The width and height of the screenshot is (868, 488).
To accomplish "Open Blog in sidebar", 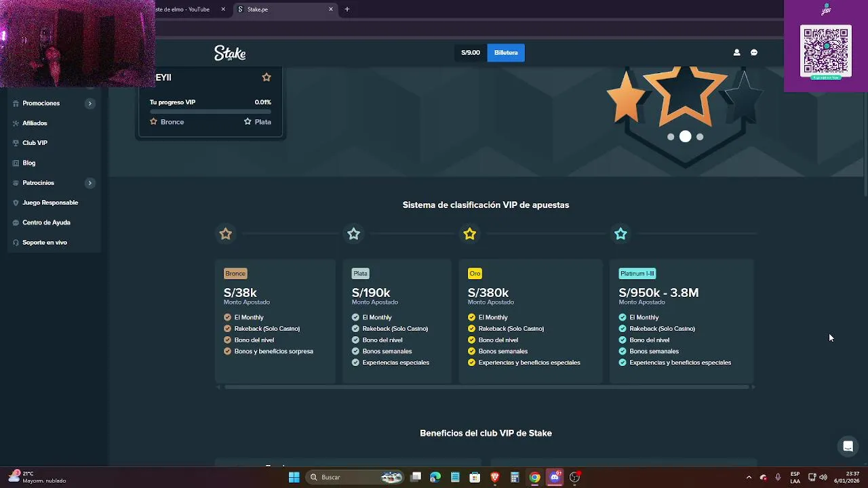I will coord(28,163).
